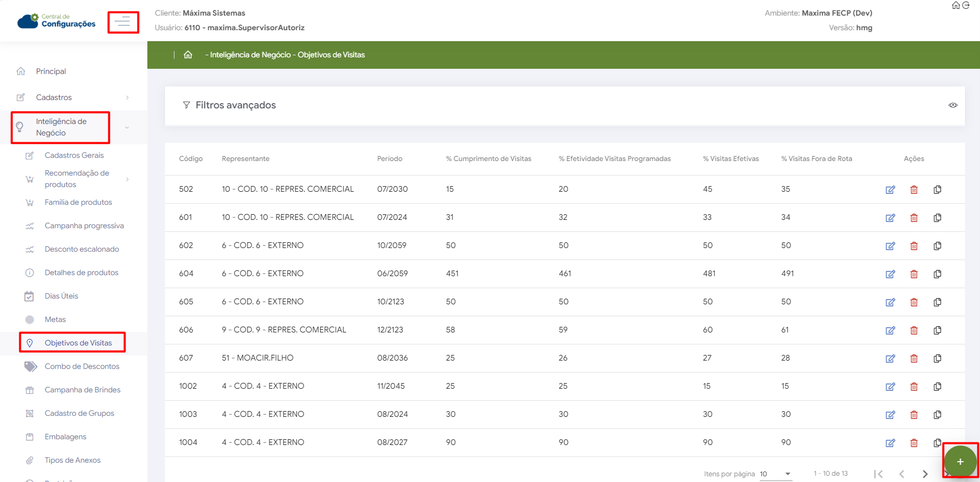Go to next page of results

click(x=925, y=474)
